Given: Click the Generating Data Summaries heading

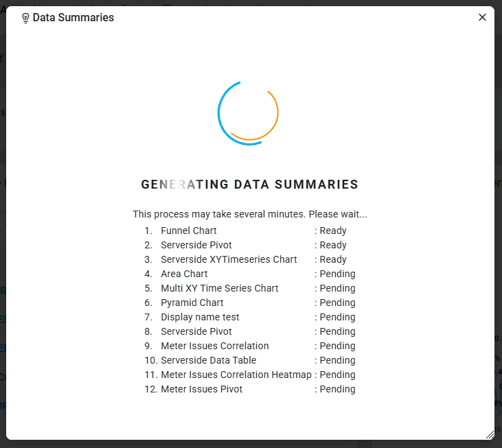Looking at the screenshot, I should pos(250,185).
